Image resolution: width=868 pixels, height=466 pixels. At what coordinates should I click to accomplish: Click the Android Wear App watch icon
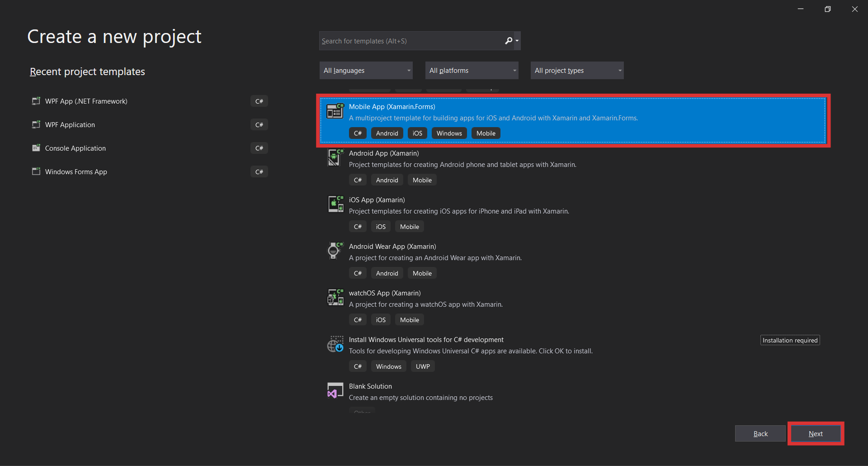tap(335, 251)
